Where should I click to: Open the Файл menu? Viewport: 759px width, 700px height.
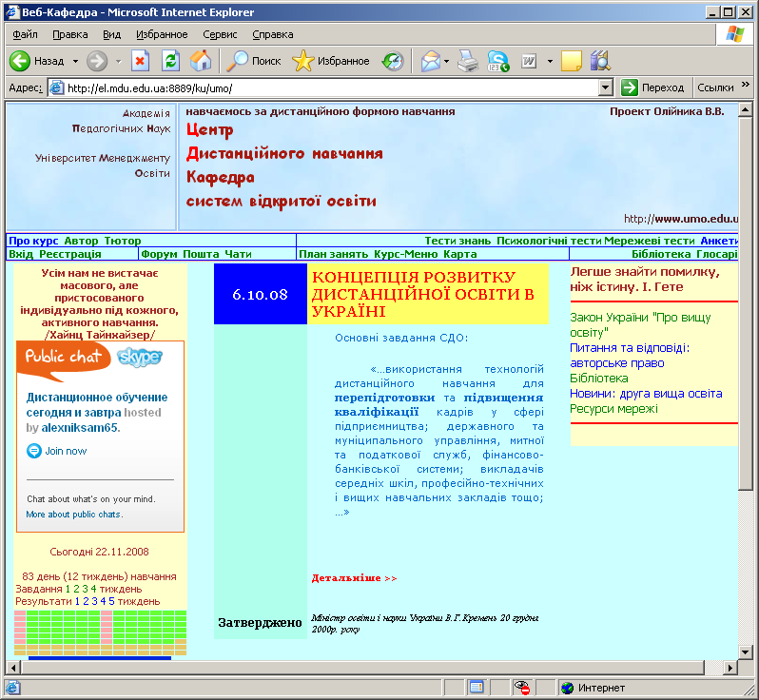25,34
